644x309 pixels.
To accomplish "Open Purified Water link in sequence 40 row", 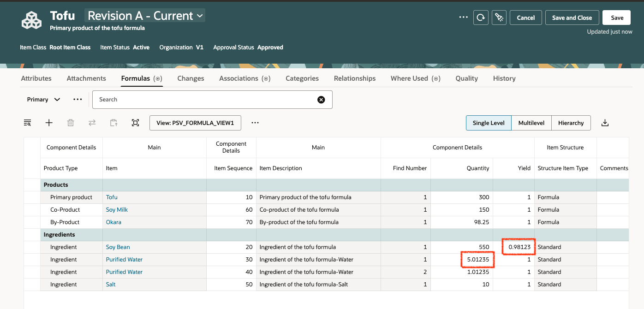I will 124,272.
